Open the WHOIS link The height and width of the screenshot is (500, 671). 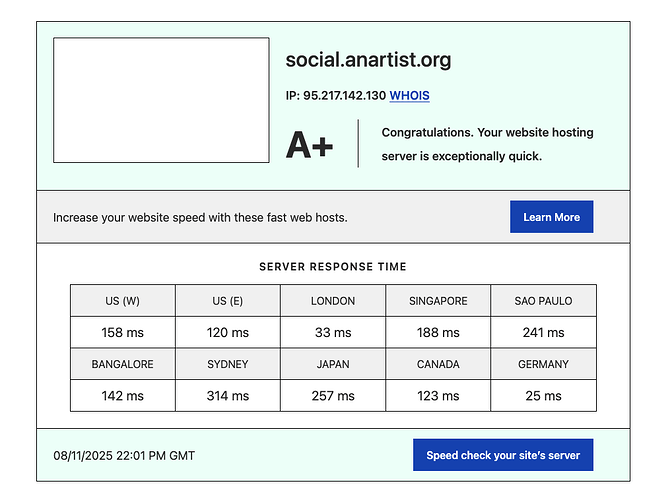[409, 96]
